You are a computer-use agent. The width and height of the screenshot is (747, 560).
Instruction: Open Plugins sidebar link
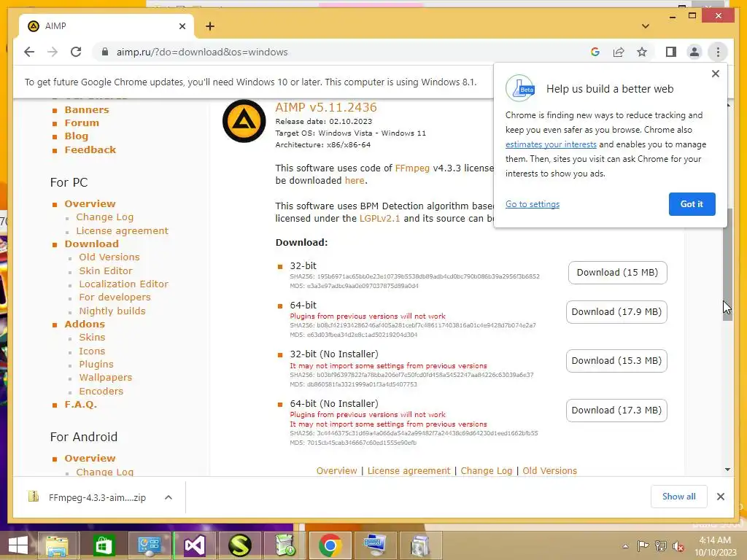[x=96, y=365]
